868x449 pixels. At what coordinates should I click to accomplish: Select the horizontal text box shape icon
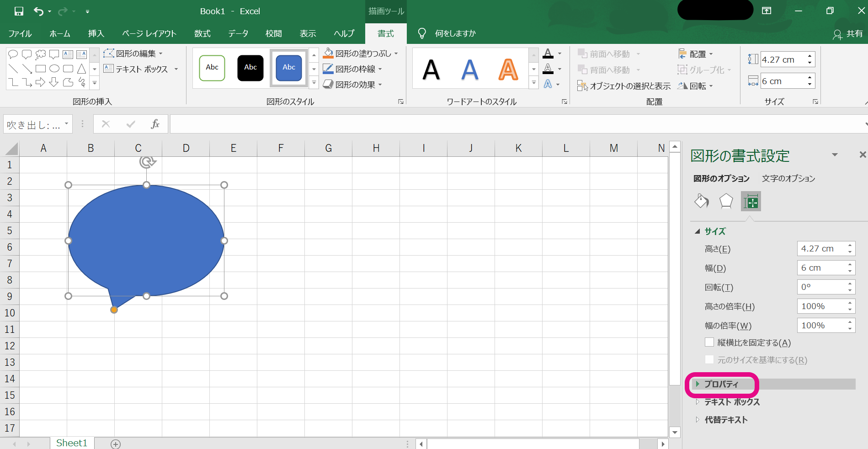pyautogui.click(x=68, y=54)
